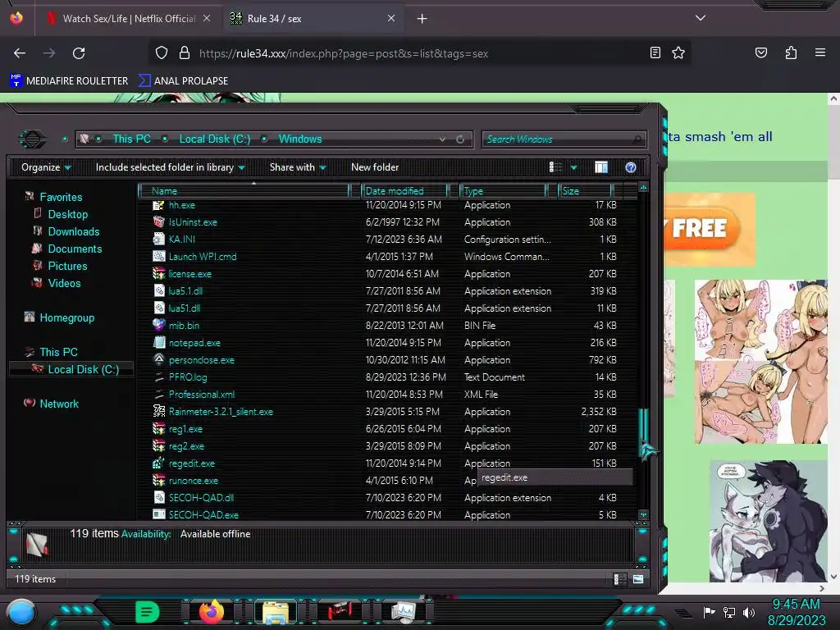
Task: Select the regedit.exe file row
Action: 386,463
